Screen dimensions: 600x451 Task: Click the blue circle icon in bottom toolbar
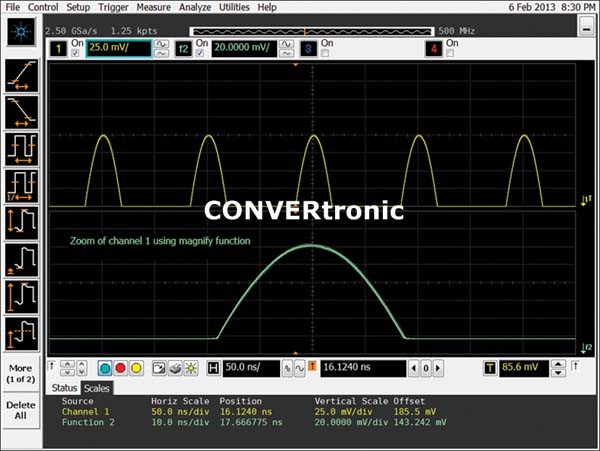coord(104,368)
